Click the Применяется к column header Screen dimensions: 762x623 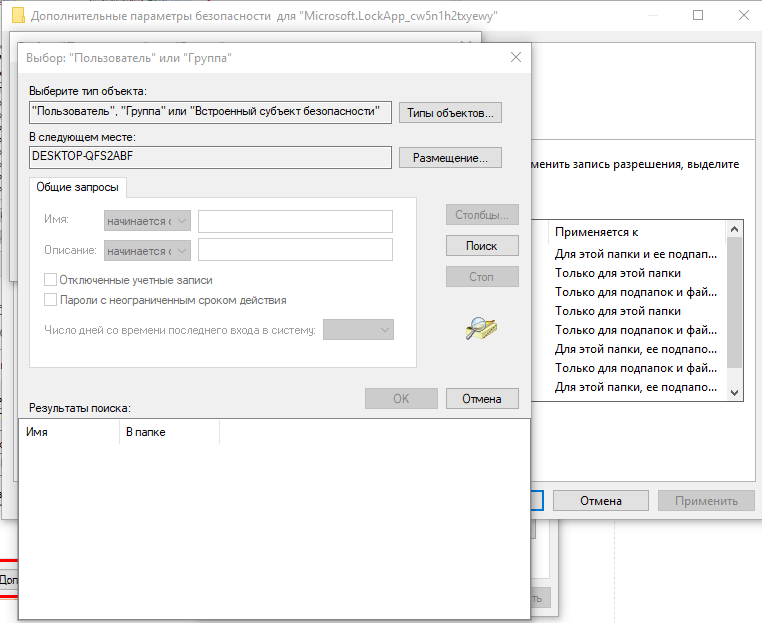[637, 232]
